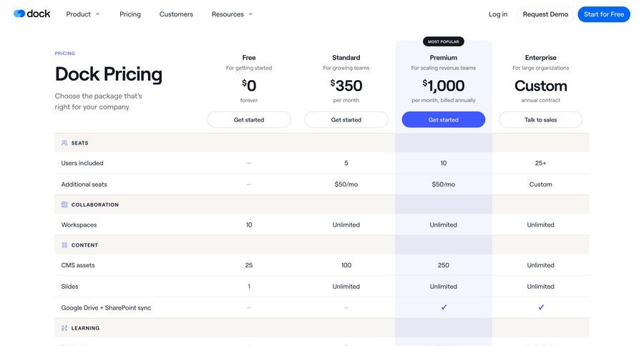The image size is (644, 346).
Task: Open the Customers nav link
Action: tap(176, 14)
